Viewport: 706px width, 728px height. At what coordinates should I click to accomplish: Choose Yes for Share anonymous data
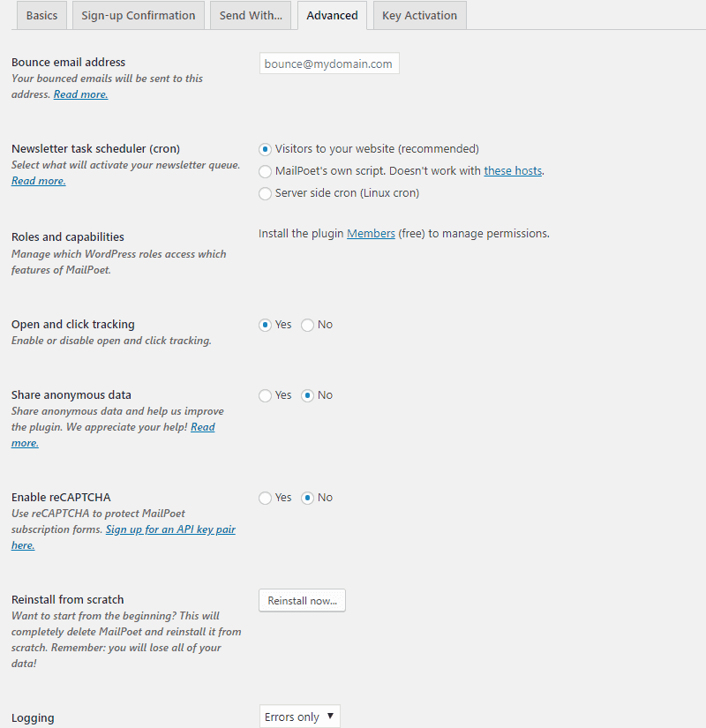(x=265, y=395)
